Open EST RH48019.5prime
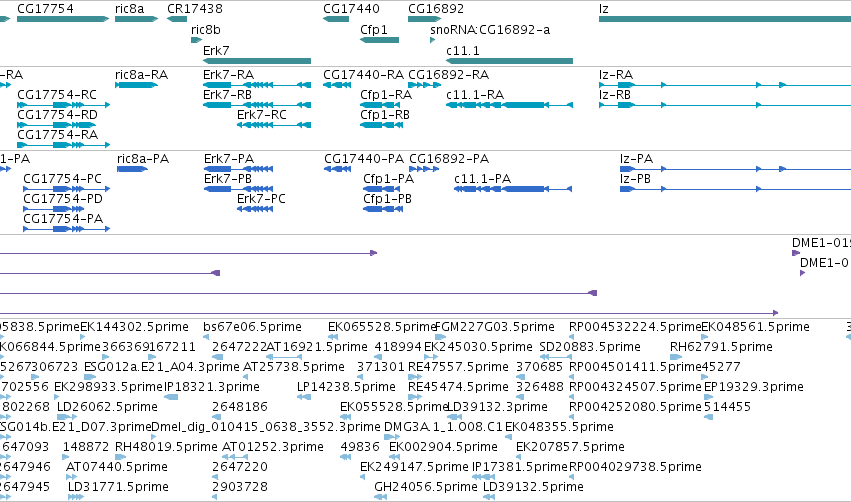The width and height of the screenshot is (851, 502). point(166,447)
